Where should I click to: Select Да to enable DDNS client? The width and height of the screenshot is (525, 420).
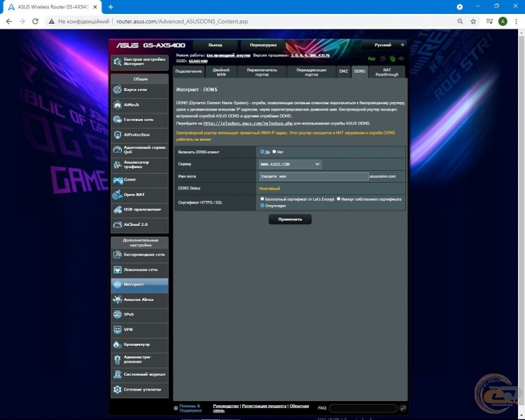262,152
